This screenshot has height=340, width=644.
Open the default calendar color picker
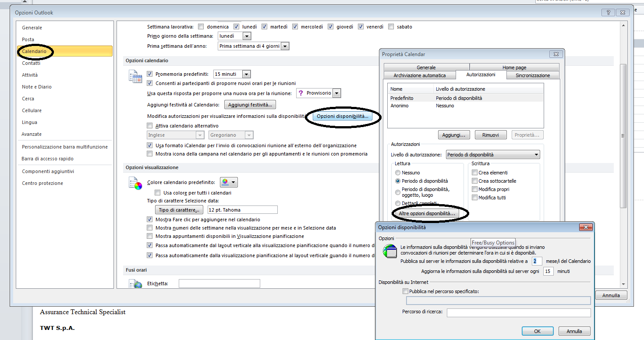(229, 182)
